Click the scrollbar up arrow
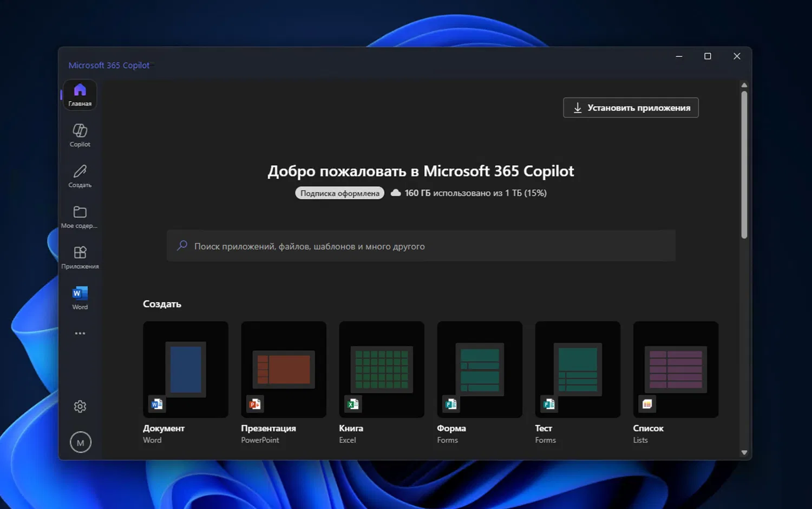The height and width of the screenshot is (509, 812). (744, 85)
